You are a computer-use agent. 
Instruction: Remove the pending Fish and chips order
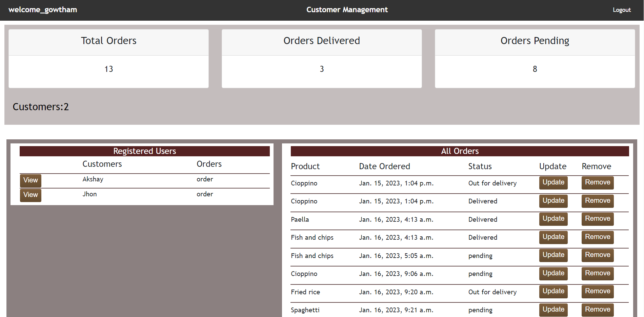pos(597,255)
